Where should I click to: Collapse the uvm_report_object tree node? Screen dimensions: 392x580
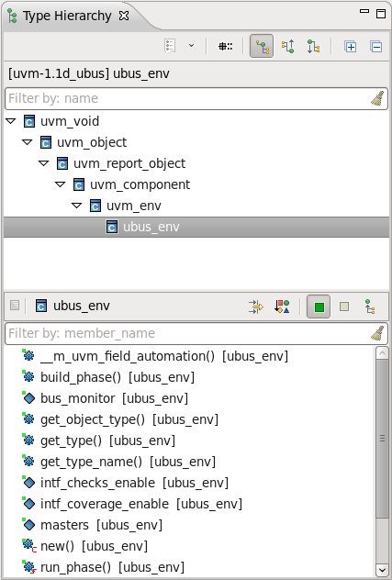click(44, 163)
